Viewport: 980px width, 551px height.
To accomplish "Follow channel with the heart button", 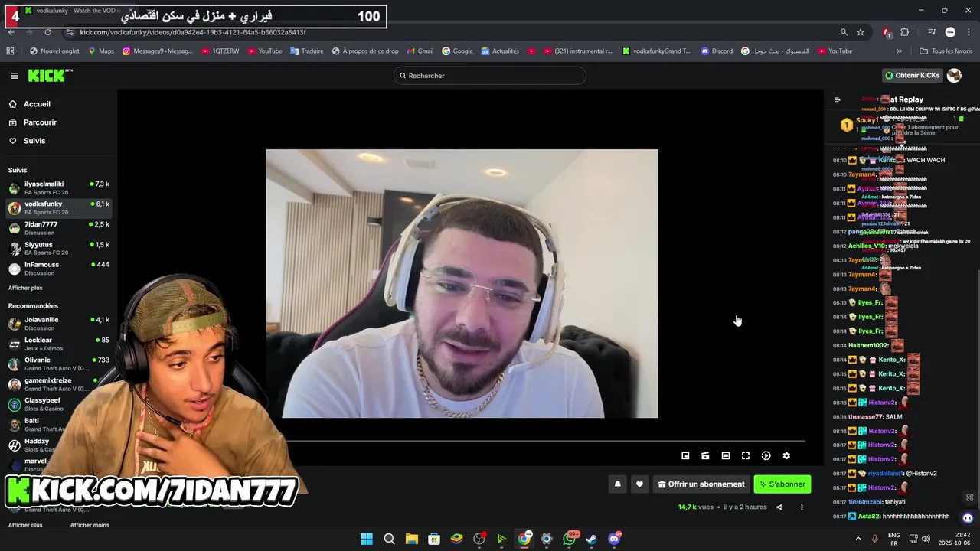I will [x=639, y=484].
